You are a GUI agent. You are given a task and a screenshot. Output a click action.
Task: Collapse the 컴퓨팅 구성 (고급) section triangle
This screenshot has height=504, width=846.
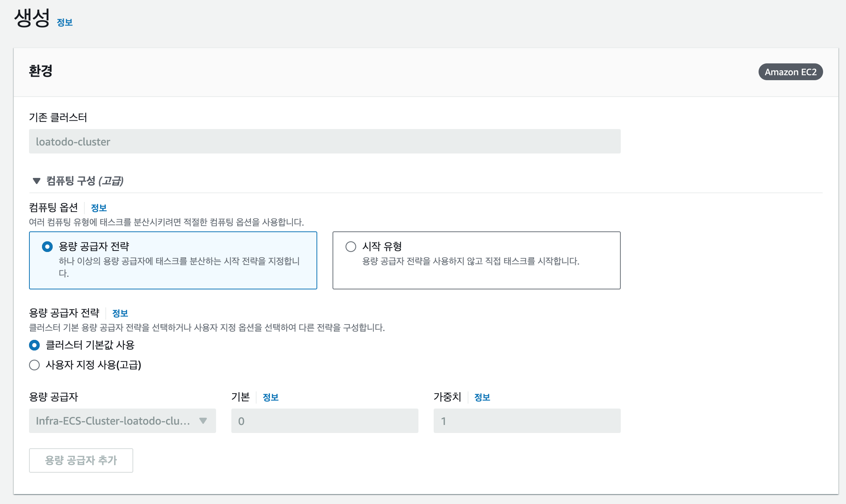click(37, 181)
